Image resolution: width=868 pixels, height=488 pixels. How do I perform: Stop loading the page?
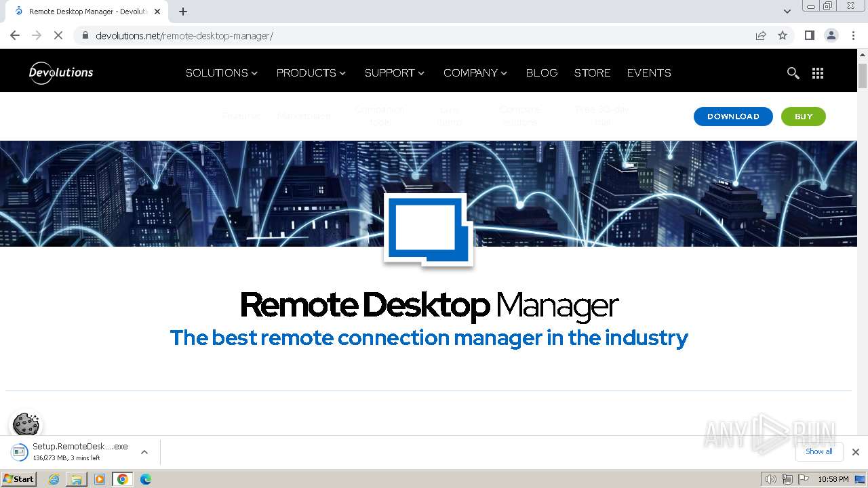pyautogui.click(x=58, y=35)
